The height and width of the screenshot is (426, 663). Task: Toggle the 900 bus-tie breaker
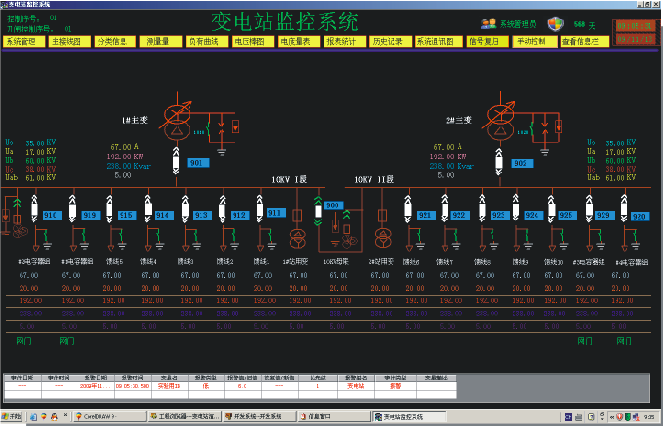(333, 206)
